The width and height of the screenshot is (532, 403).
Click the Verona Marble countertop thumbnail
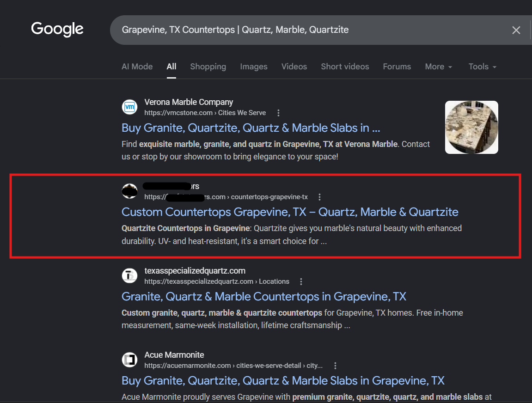pyautogui.click(x=471, y=127)
